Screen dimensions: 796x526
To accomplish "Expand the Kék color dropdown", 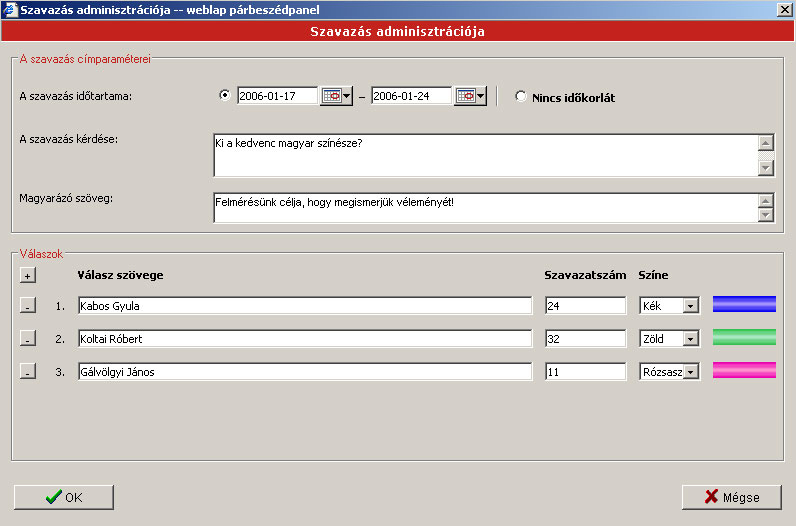I will (690, 306).
